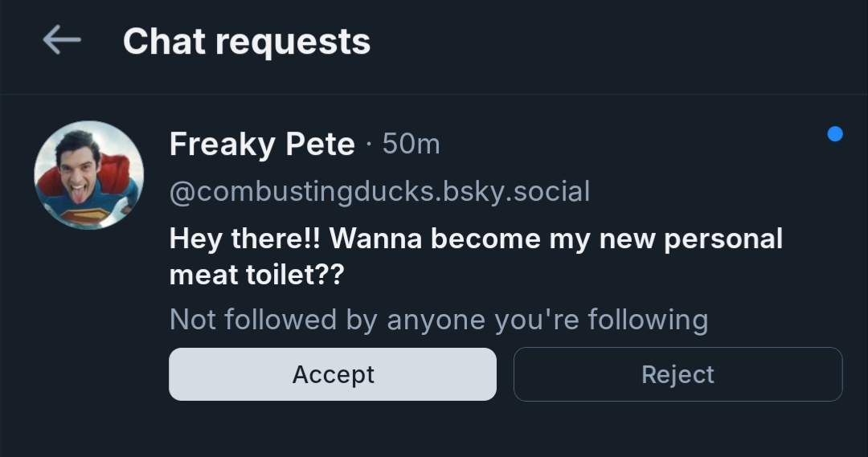Select the @combustingducks.bsky.social handle

pyautogui.click(x=379, y=191)
